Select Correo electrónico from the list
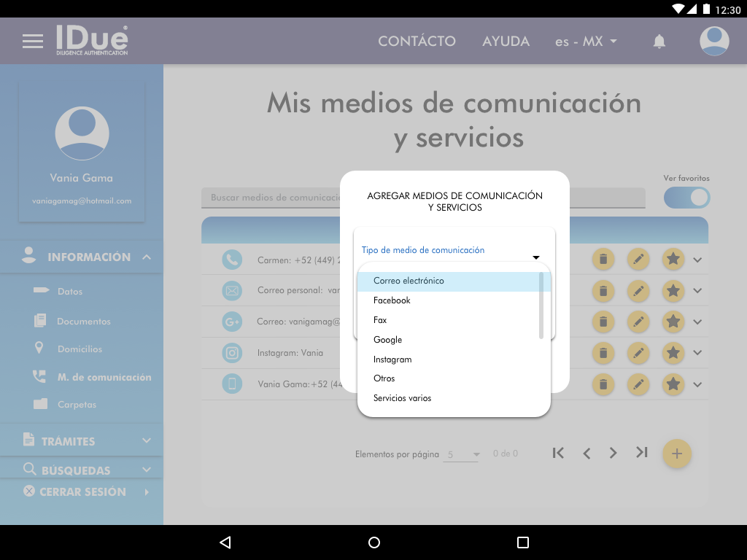 (x=409, y=281)
